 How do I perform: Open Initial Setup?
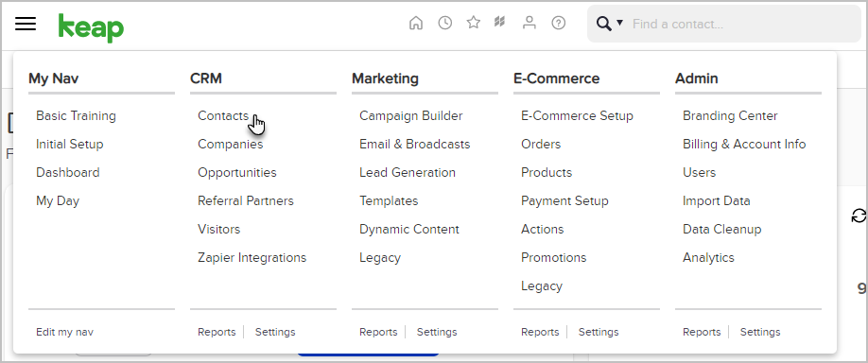tap(70, 144)
